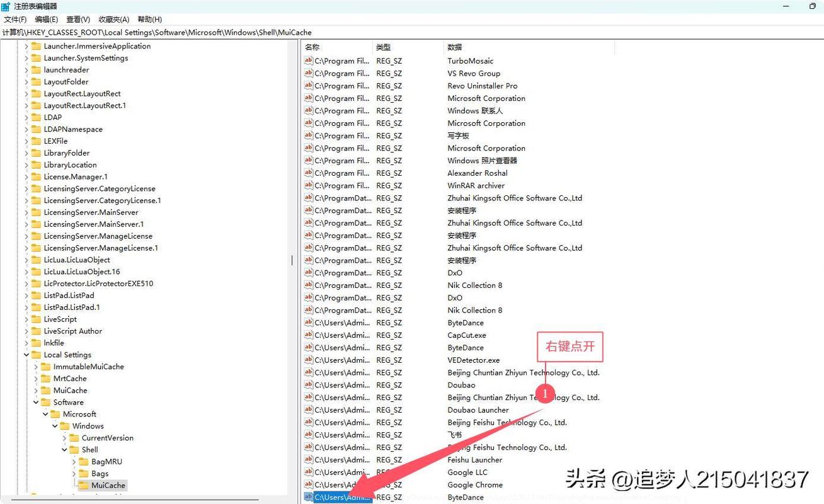Select the LicProtector.LicProtectorEXE510 key
Screen dimensions: 824x504
(x=98, y=283)
